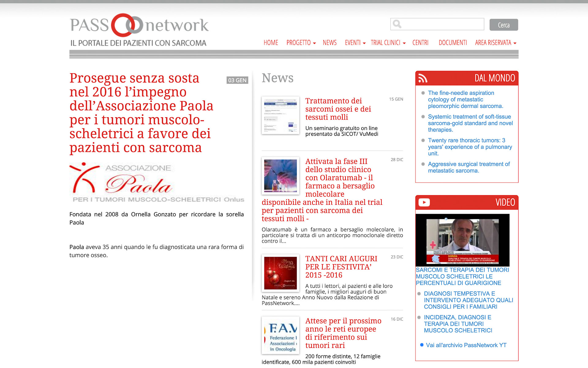This screenshot has height=368, width=588.
Task: Click the Cerca search button
Action: [503, 25]
